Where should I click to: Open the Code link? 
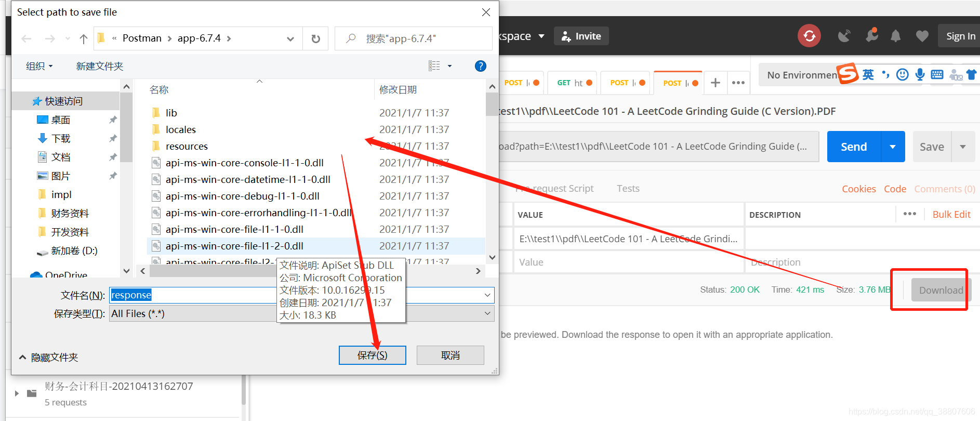(895, 189)
